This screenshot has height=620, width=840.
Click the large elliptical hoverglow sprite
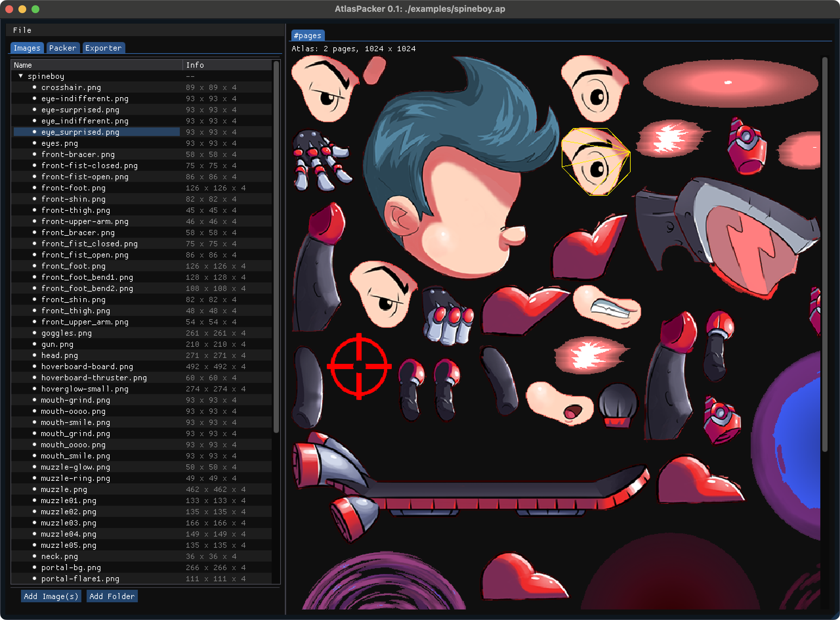click(730, 83)
